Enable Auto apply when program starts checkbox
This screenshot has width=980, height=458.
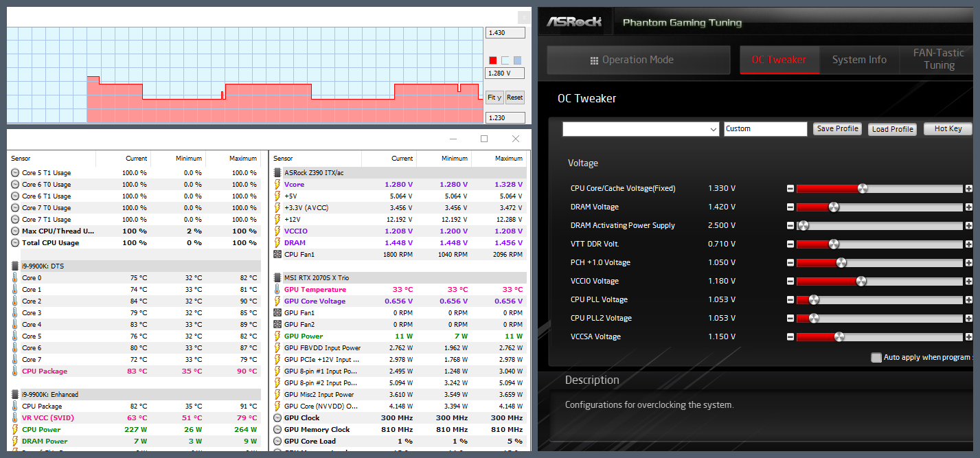[876, 357]
